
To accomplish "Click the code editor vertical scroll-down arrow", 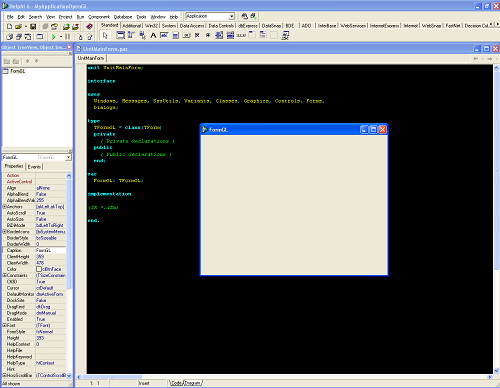I will [x=497, y=370].
